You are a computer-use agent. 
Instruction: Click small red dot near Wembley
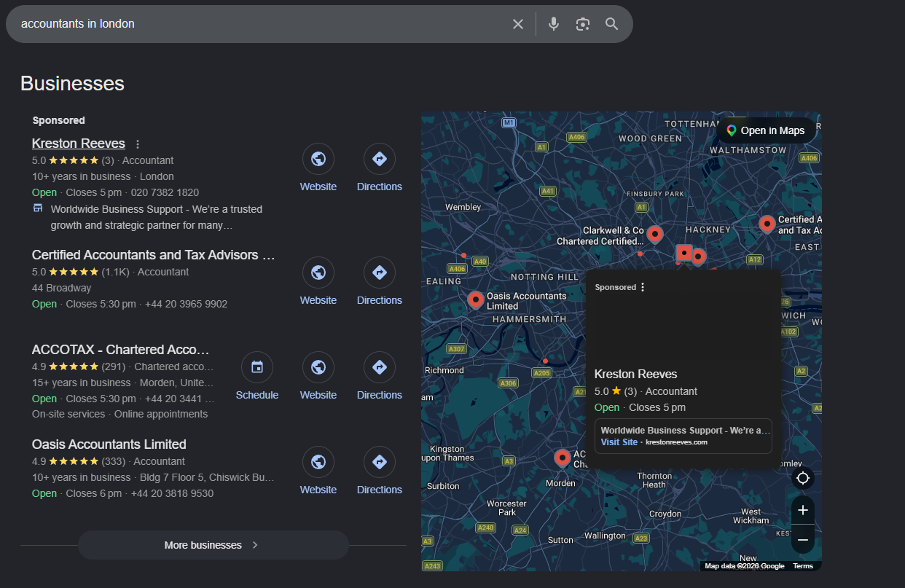pyautogui.click(x=463, y=255)
